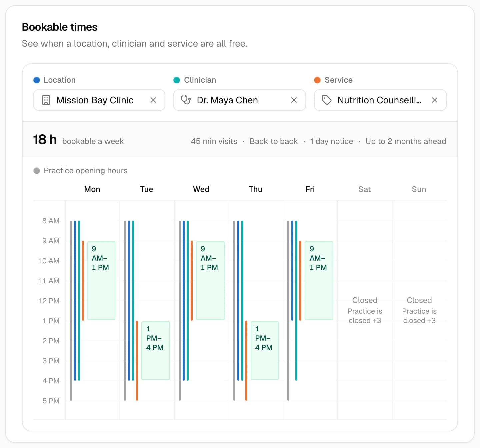
Task: Open the Dr. Maya Chen clinician selector
Action: tap(240, 100)
